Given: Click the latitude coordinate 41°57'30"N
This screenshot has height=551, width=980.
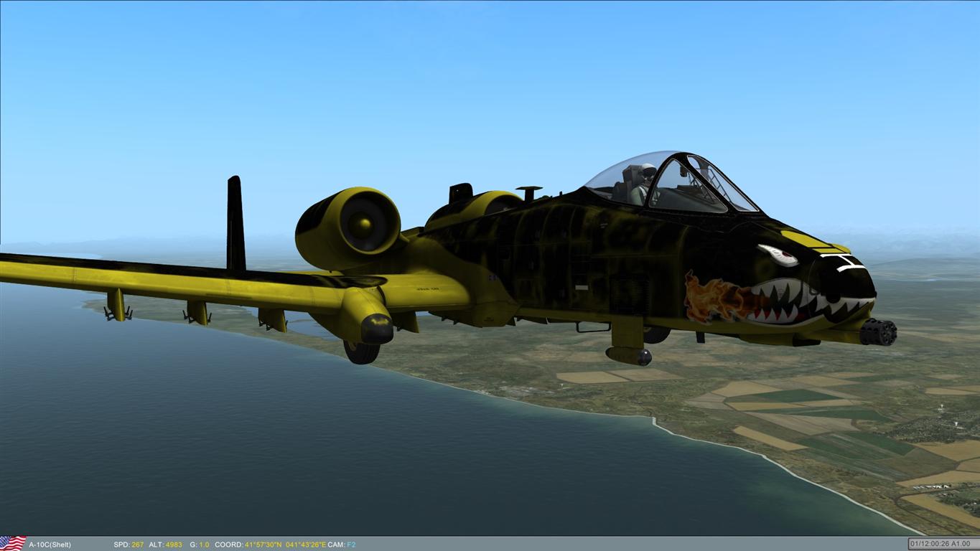Looking at the screenshot, I should point(263,545).
